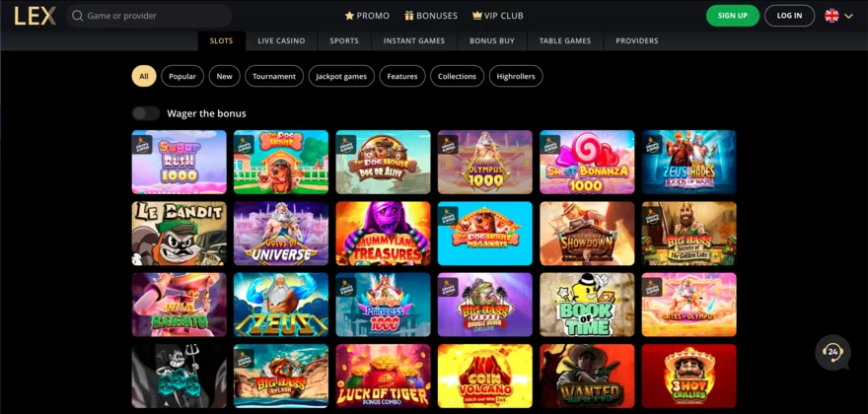Click the crown icon beside VIP CLUB

click(x=477, y=16)
